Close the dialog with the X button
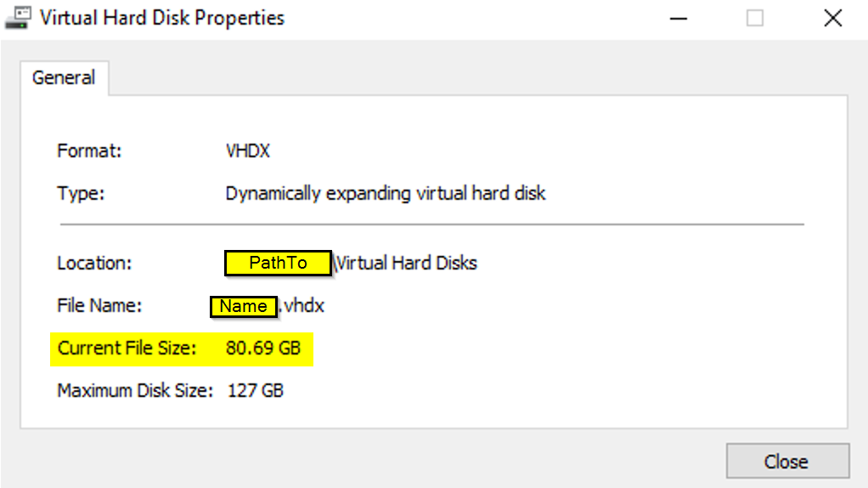This screenshot has height=488, width=868. tap(832, 18)
